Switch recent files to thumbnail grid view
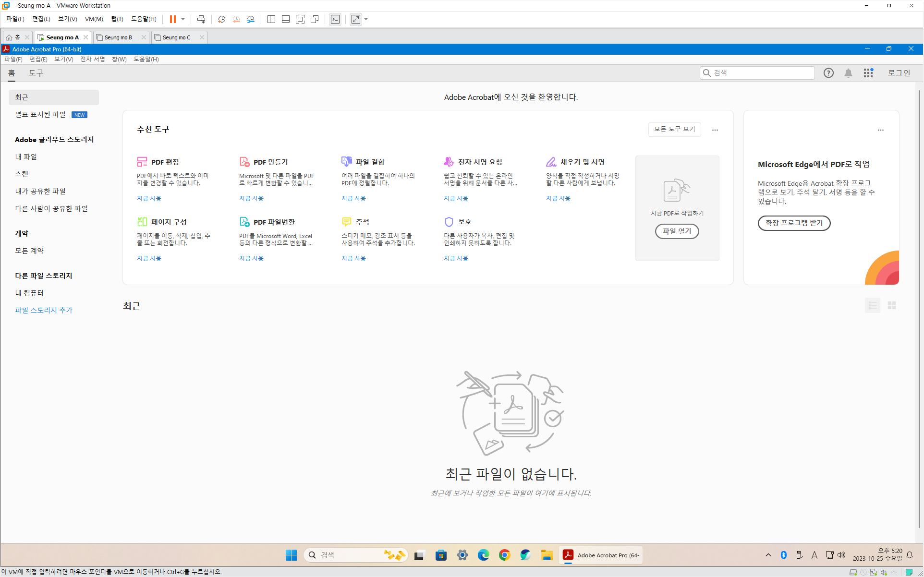The height and width of the screenshot is (577, 924). tap(892, 306)
